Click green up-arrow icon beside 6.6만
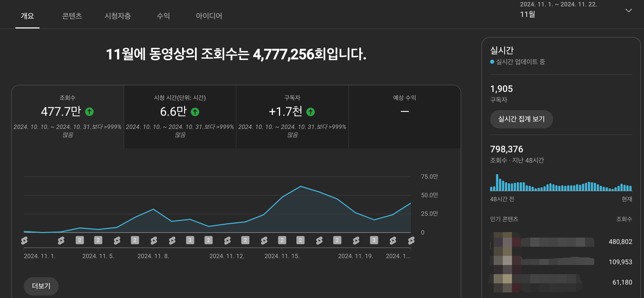Image resolution: width=644 pixels, height=298 pixels. [195, 112]
